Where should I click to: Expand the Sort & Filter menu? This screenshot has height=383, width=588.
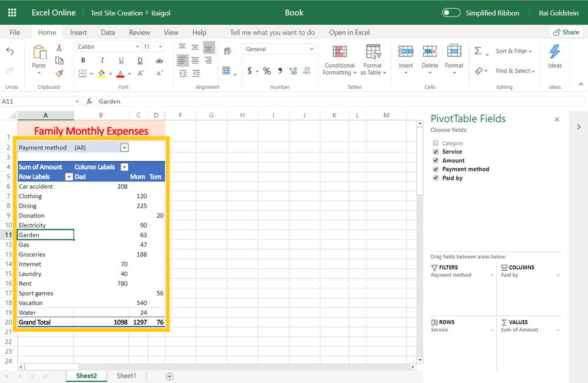514,51
